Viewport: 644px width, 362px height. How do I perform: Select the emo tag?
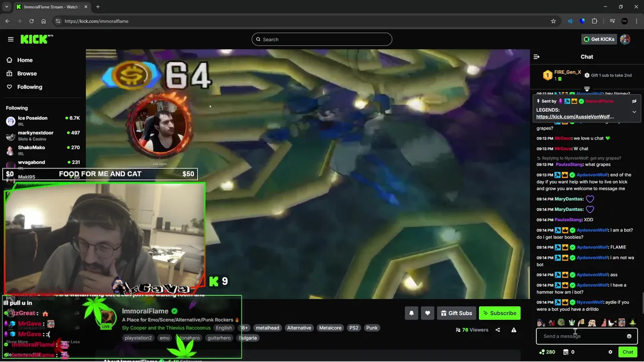[165, 338]
